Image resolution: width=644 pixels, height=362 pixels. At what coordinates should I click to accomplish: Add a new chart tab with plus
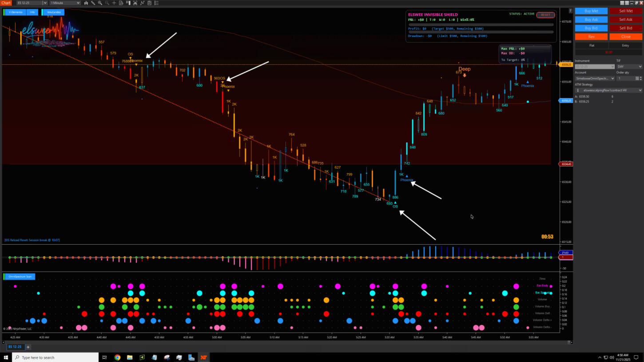[28, 347]
